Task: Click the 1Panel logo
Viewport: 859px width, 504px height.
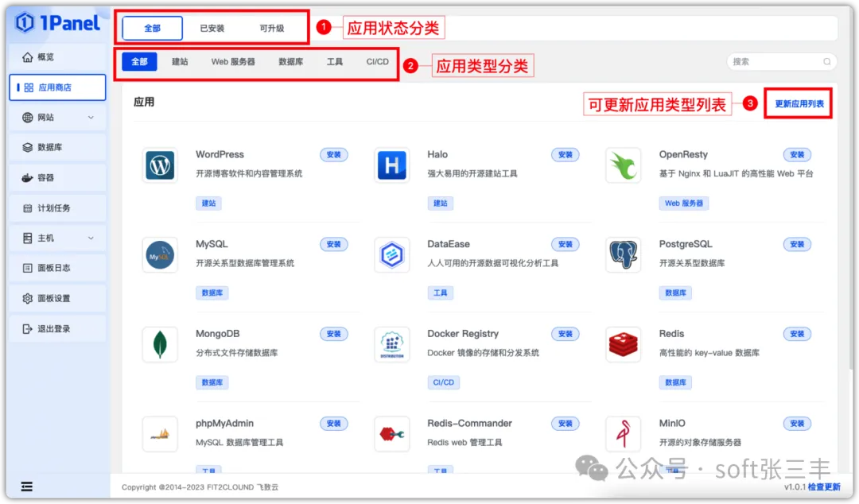Action: click(57, 23)
